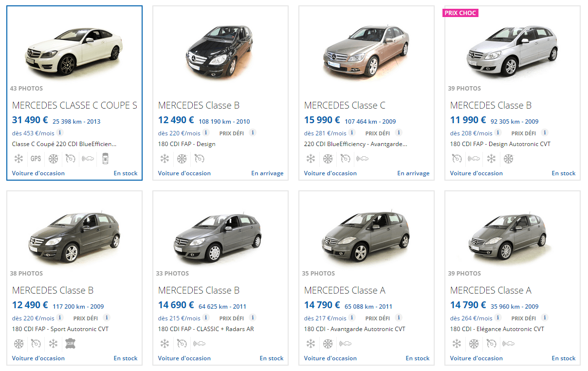588x371 pixels.
Task: Open the Classe A listing with 65 088 km
Action: click(x=345, y=291)
